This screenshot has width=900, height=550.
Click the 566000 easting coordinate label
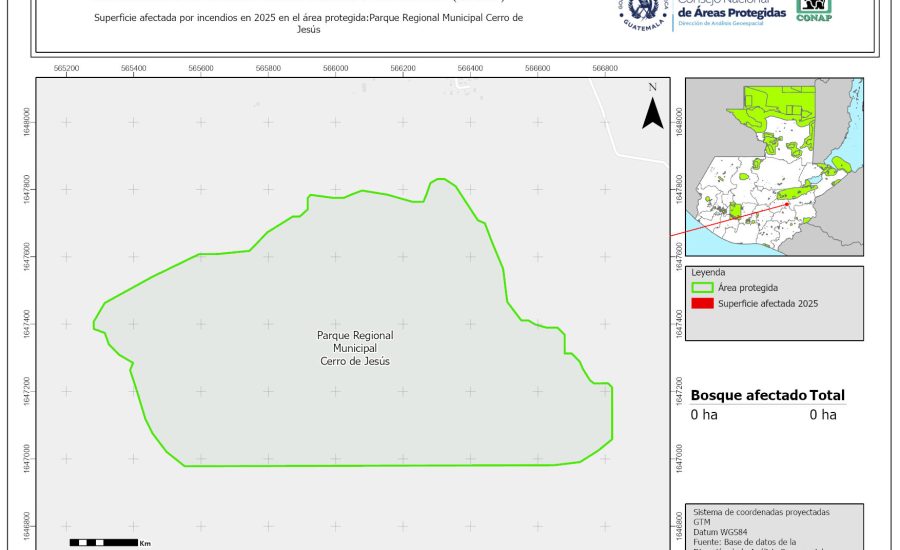click(336, 68)
